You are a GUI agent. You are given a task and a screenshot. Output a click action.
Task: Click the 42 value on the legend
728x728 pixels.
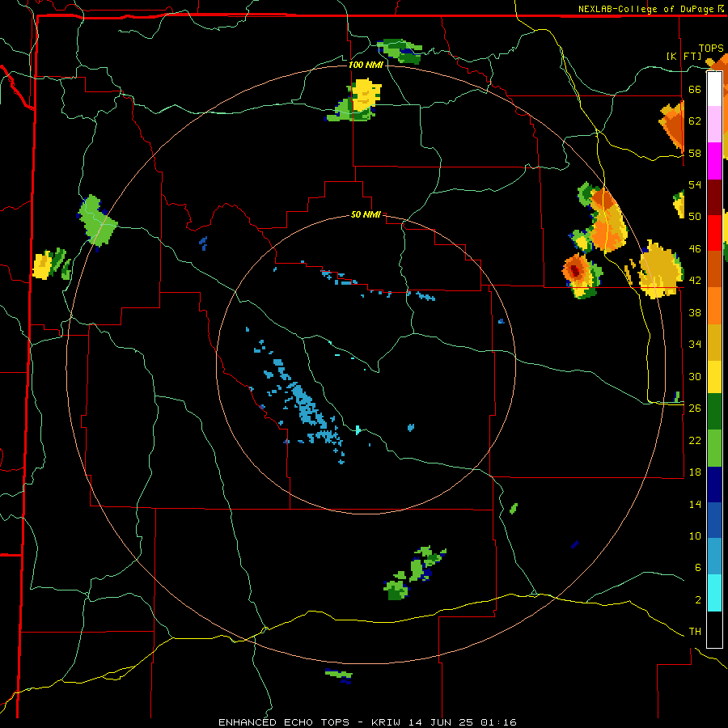695,281
